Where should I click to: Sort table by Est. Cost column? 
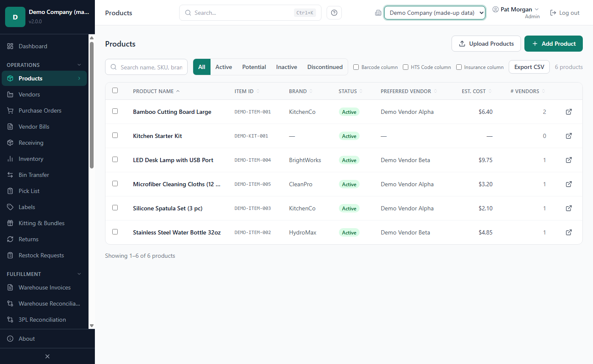point(477,91)
